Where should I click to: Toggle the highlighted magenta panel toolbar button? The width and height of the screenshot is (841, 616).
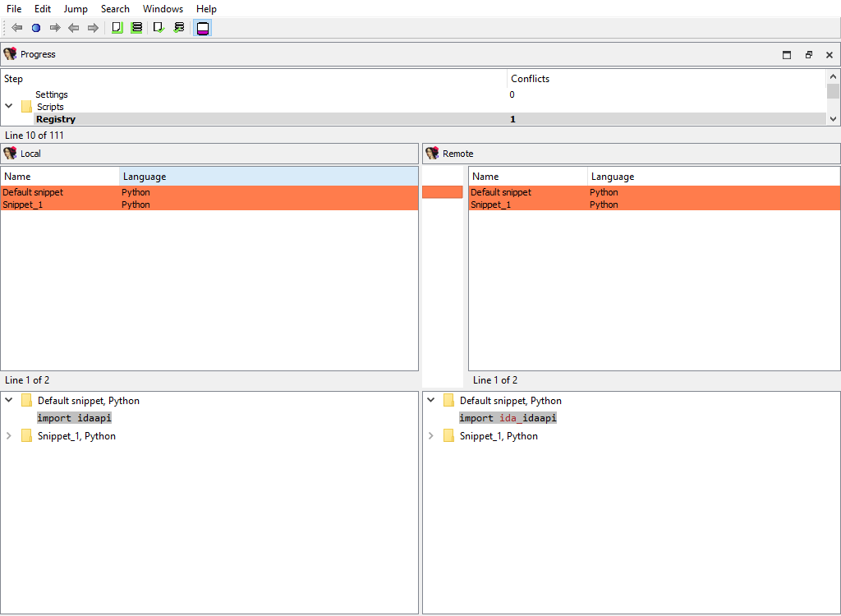pos(203,28)
